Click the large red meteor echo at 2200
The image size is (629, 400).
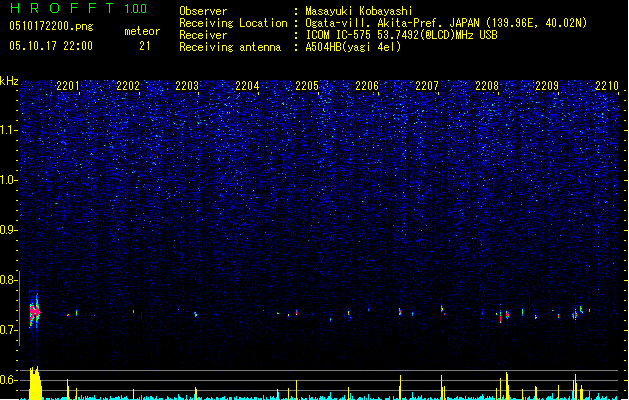(34, 312)
